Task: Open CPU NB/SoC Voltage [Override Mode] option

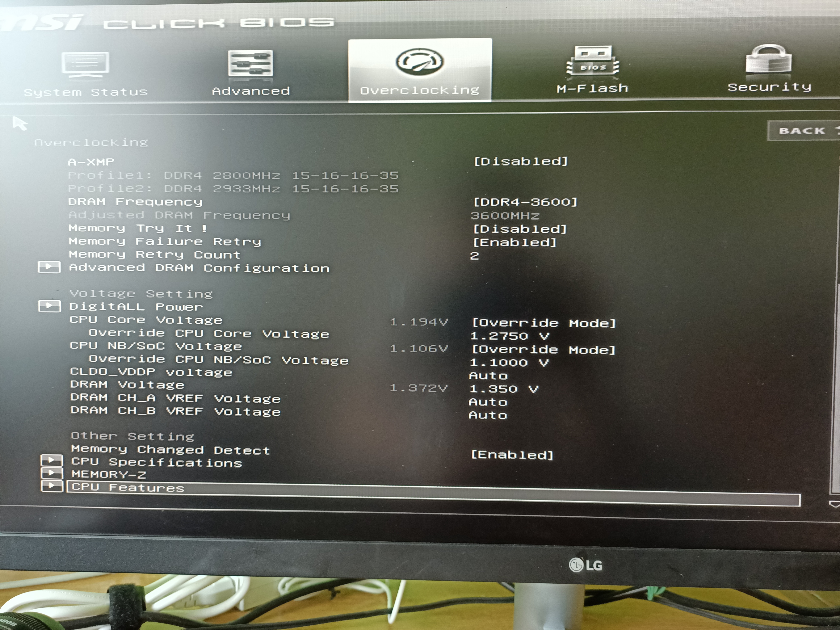Action: tap(543, 349)
